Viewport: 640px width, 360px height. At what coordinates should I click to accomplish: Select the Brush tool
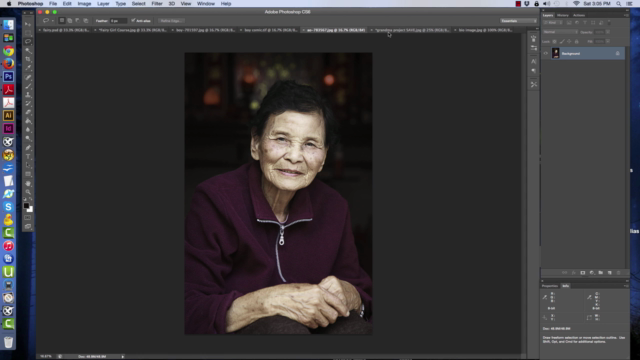tap(28, 86)
